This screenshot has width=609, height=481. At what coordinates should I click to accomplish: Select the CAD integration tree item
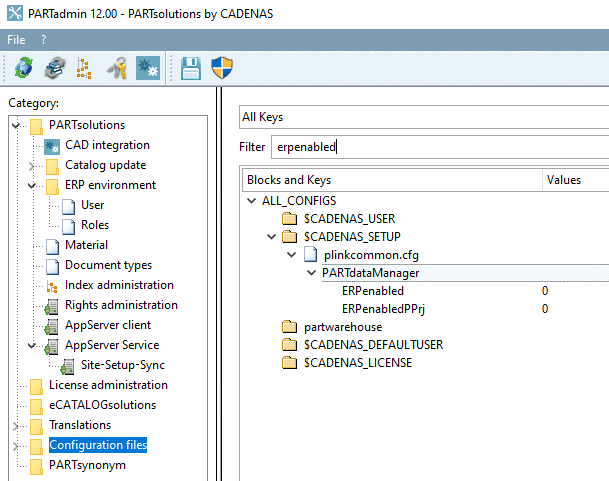tap(107, 145)
